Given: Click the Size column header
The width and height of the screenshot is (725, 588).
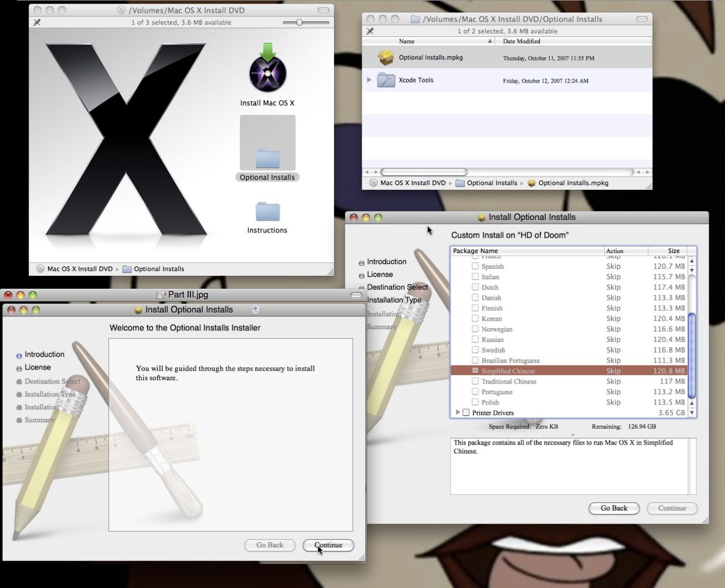Looking at the screenshot, I should pyautogui.click(x=667, y=251).
